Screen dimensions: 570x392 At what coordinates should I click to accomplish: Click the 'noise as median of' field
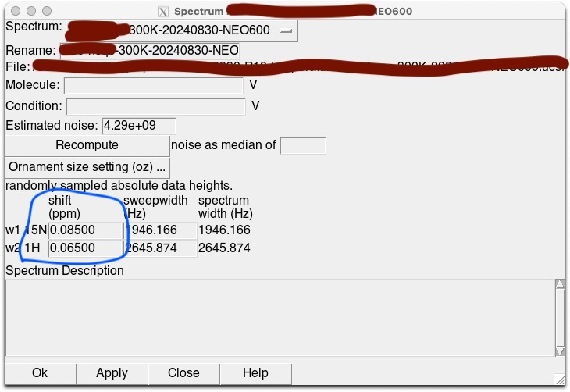(302, 145)
